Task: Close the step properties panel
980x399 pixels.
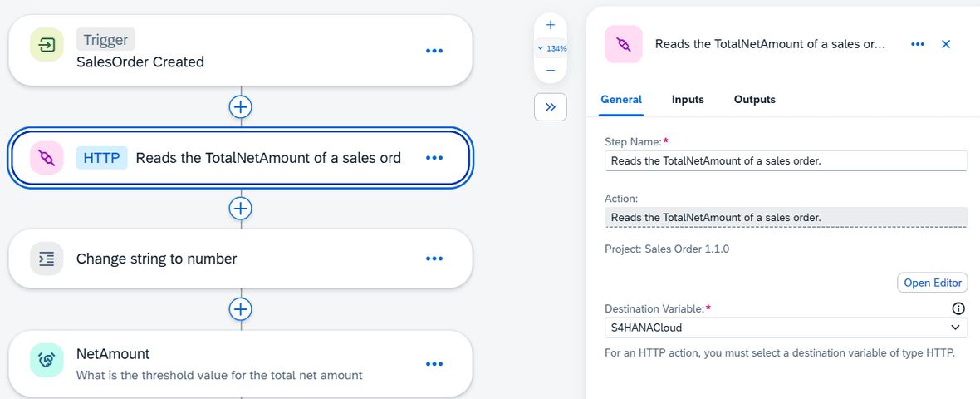Action: point(946,44)
